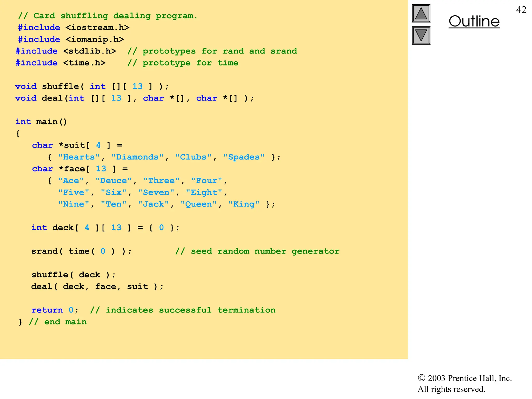Select comment "// prototypes for rand and srand"
The height and width of the screenshot is (399, 532).
(212, 51)
